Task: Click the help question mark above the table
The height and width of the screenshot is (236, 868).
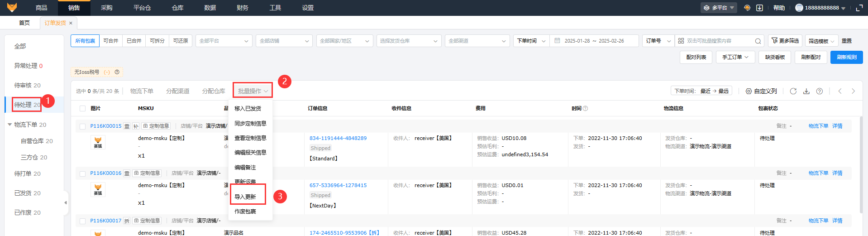Action: [x=819, y=91]
